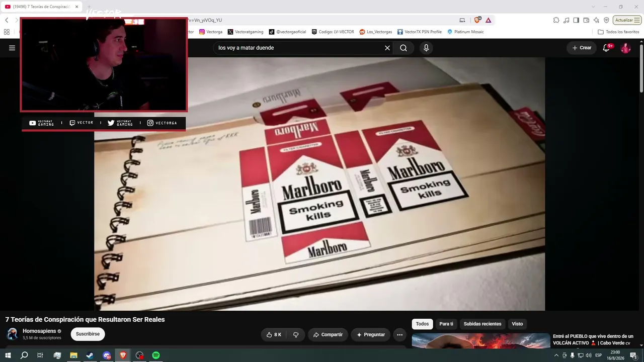The image size is (644, 362).
Task: Open File Explorer from taskbar
Action: pos(73,355)
